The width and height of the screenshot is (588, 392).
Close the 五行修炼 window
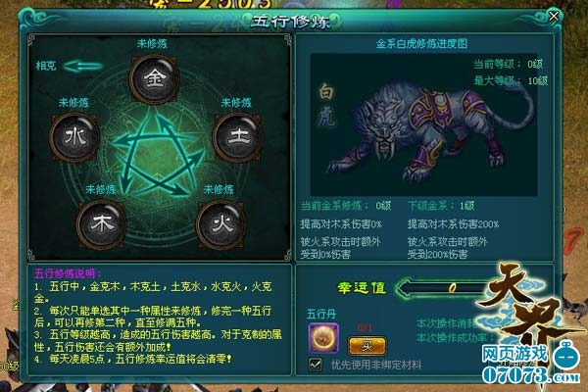[554, 16]
